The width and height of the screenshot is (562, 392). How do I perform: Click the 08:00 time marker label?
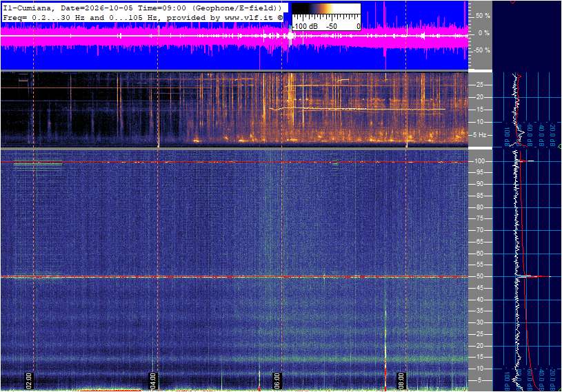tap(401, 380)
